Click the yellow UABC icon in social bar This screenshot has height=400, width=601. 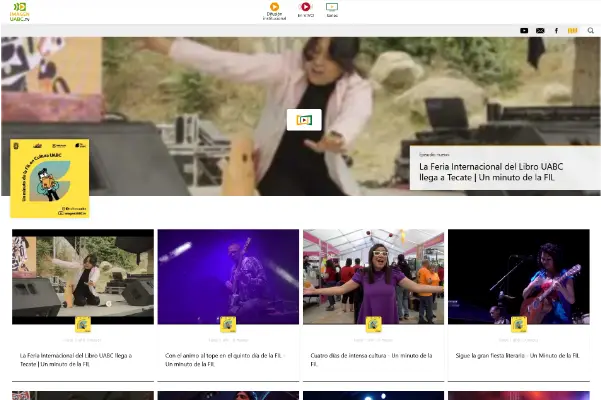coord(572,31)
